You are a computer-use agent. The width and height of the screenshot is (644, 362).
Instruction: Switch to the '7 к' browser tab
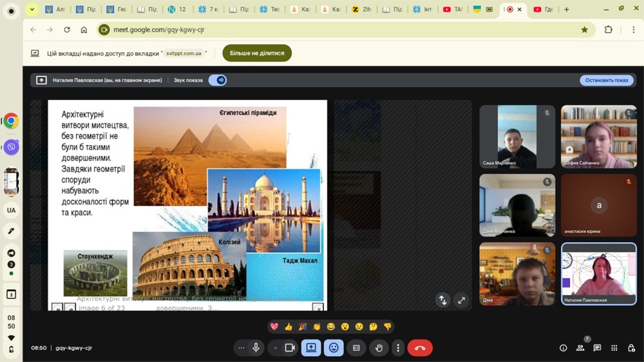[209, 10]
